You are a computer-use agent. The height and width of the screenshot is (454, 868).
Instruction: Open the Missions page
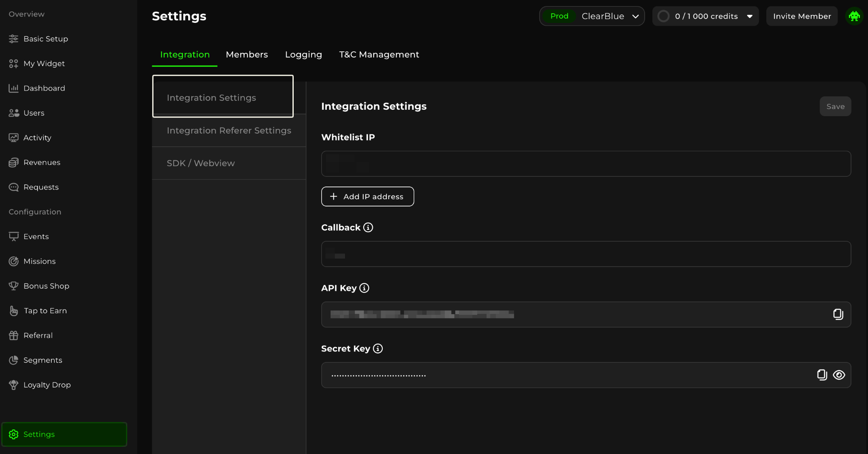click(39, 261)
